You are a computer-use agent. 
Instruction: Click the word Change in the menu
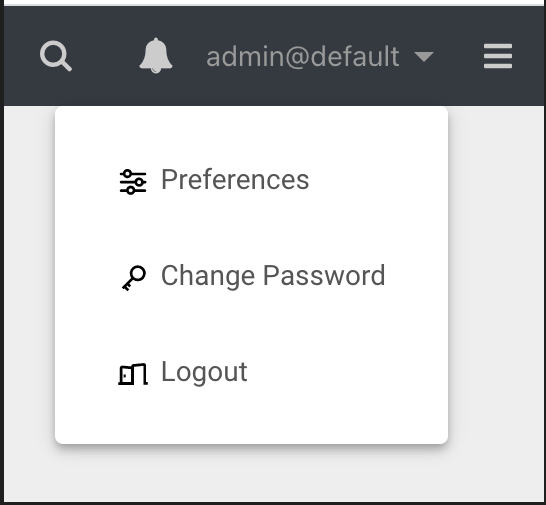coord(208,277)
